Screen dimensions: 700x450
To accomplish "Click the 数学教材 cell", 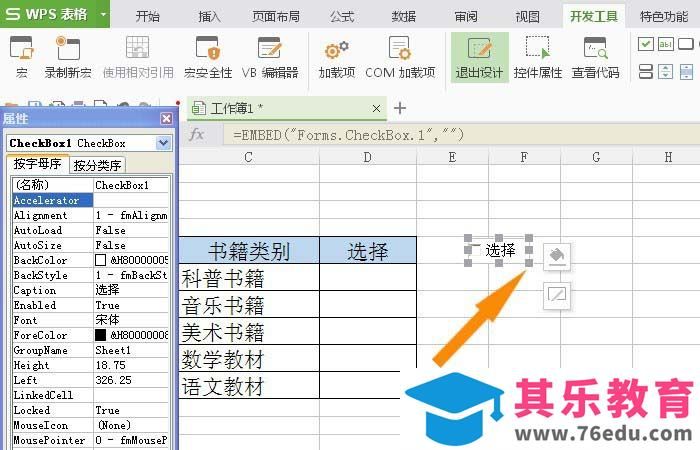I will (249, 358).
